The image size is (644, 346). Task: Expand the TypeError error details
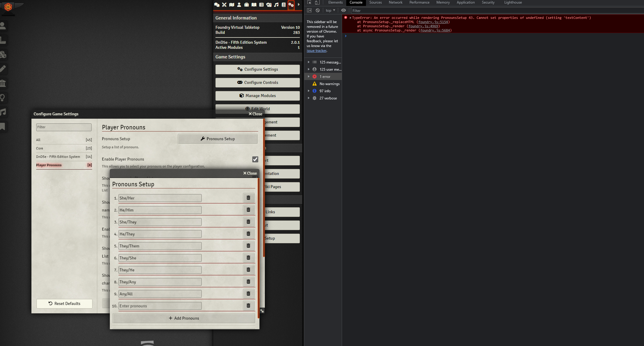tap(351, 18)
